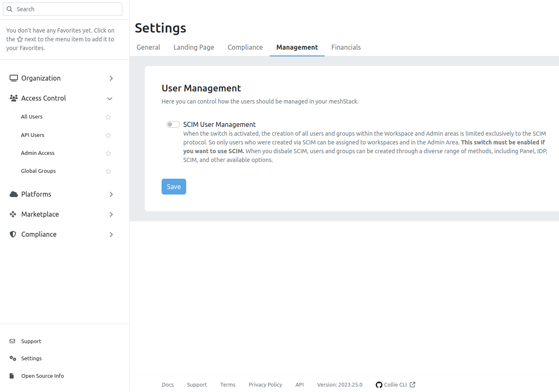The image size is (559, 392).
Task: Click the Platforms cloud icon
Action: click(x=13, y=194)
